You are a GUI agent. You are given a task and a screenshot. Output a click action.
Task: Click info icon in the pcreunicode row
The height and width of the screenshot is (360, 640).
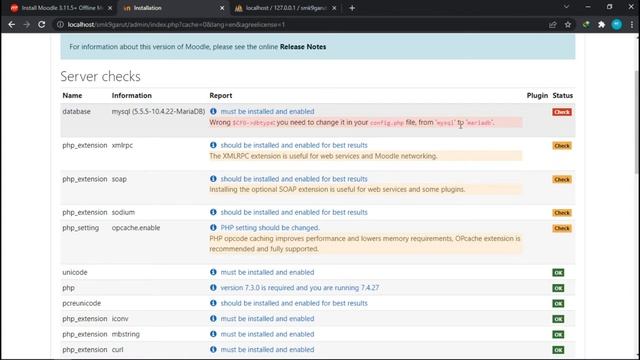213,303
